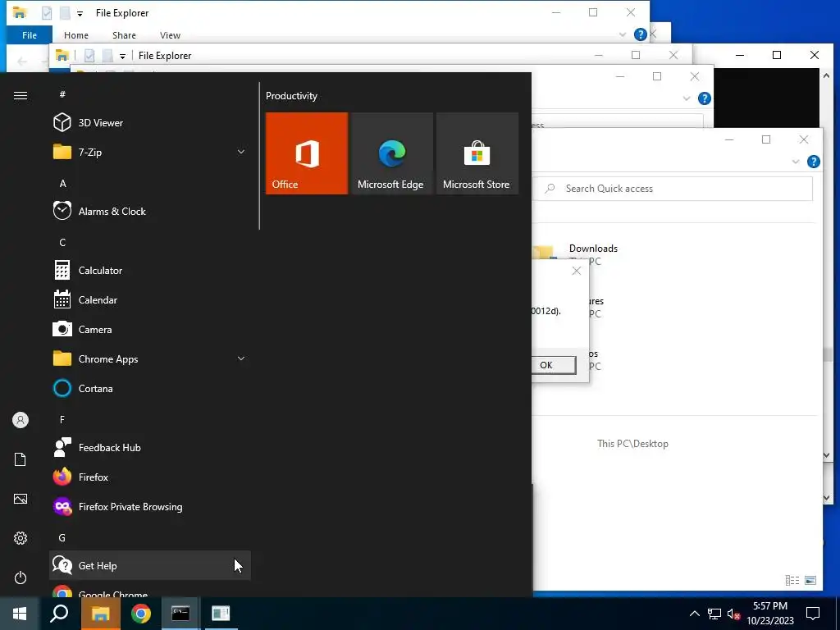Viewport: 840px width, 630px height.
Task: Open Cortana from the app list
Action: [150, 388]
